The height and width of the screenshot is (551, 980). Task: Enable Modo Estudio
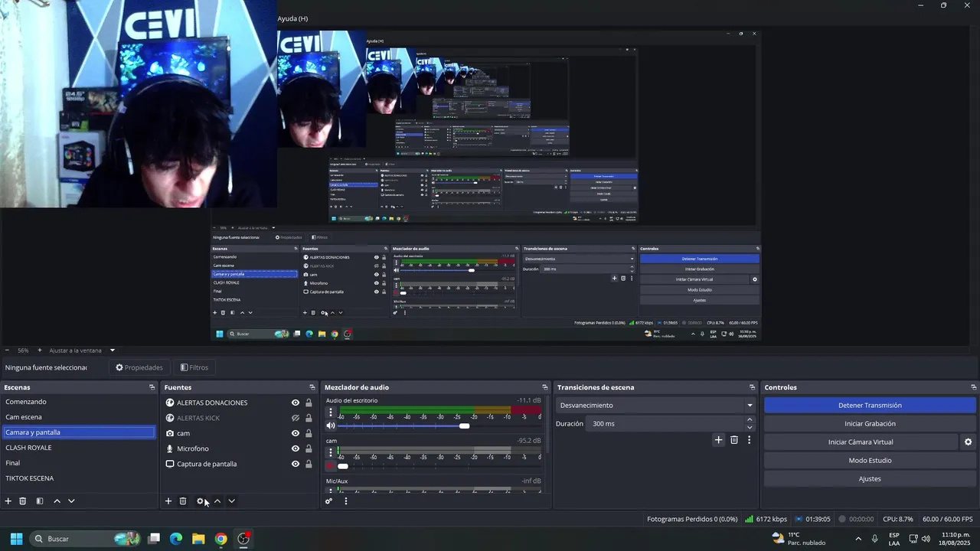coord(870,461)
